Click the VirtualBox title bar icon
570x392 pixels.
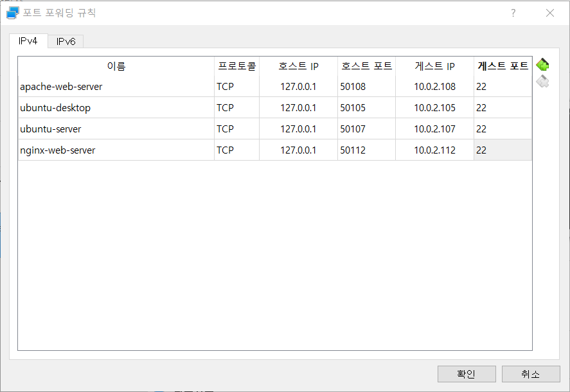click(12, 13)
